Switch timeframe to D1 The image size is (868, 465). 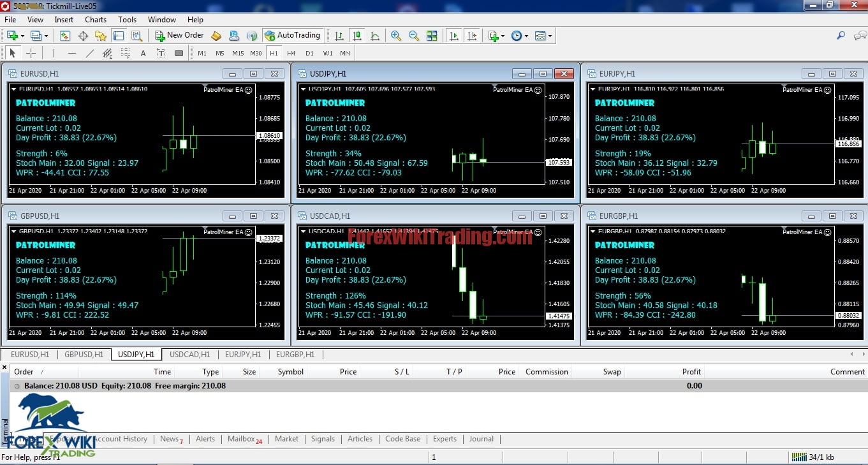(x=309, y=53)
